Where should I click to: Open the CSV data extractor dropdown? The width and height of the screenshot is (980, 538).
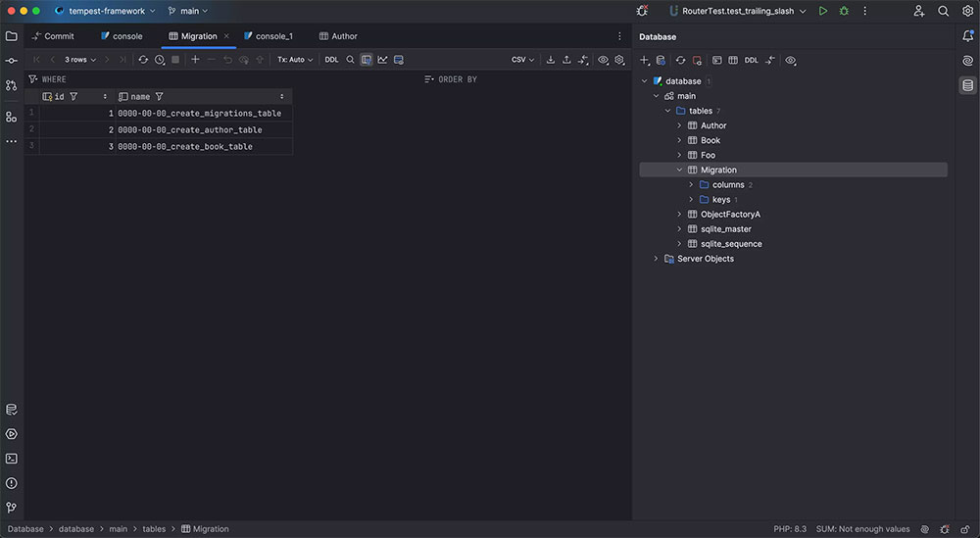coord(522,60)
